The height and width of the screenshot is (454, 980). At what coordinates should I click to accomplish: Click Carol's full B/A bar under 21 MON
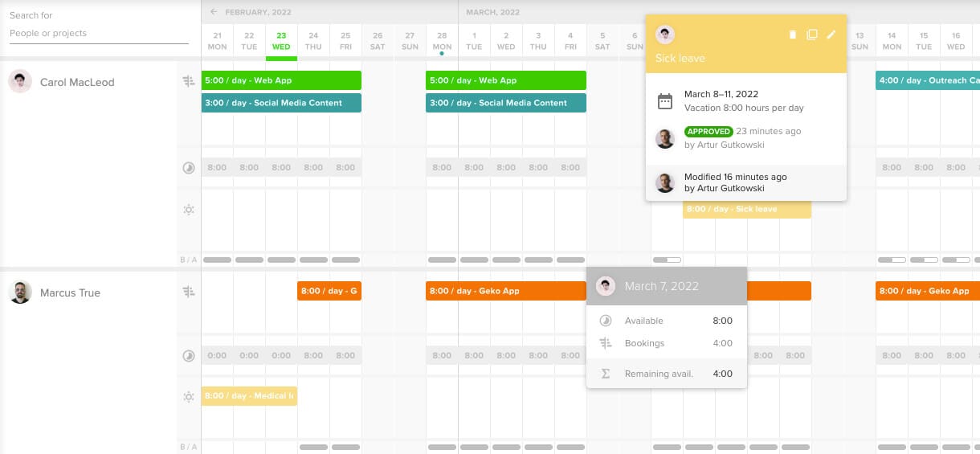click(x=217, y=260)
